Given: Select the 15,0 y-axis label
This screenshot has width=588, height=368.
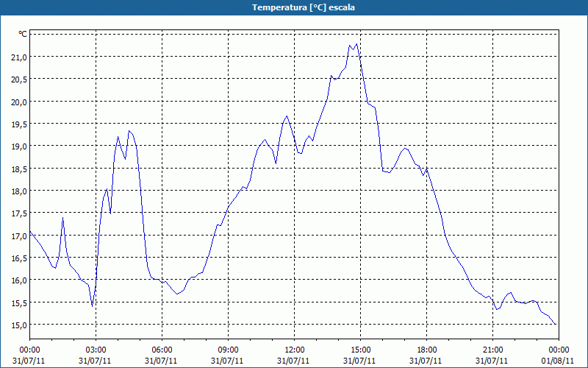Looking at the screenshot, I should tap(19, 325).
